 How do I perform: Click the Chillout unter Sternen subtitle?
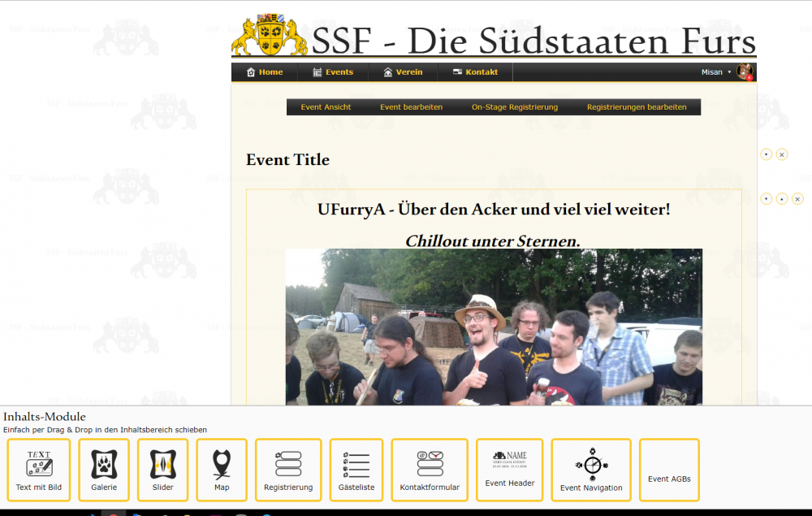[493, 241]
